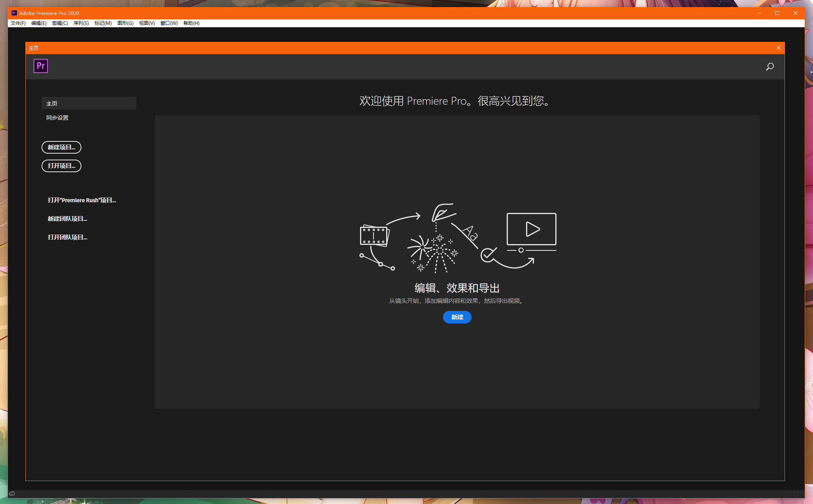
Task: Click the Premiere Pro logo icon
Action: pos(40,66)
